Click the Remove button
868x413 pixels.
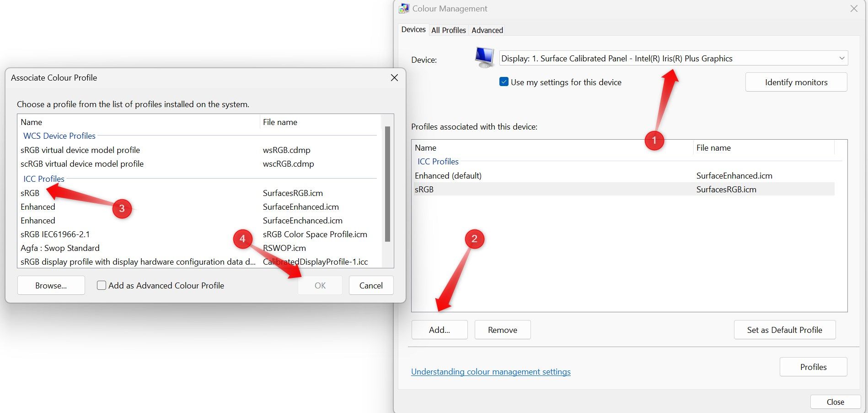tap(502, 330)
